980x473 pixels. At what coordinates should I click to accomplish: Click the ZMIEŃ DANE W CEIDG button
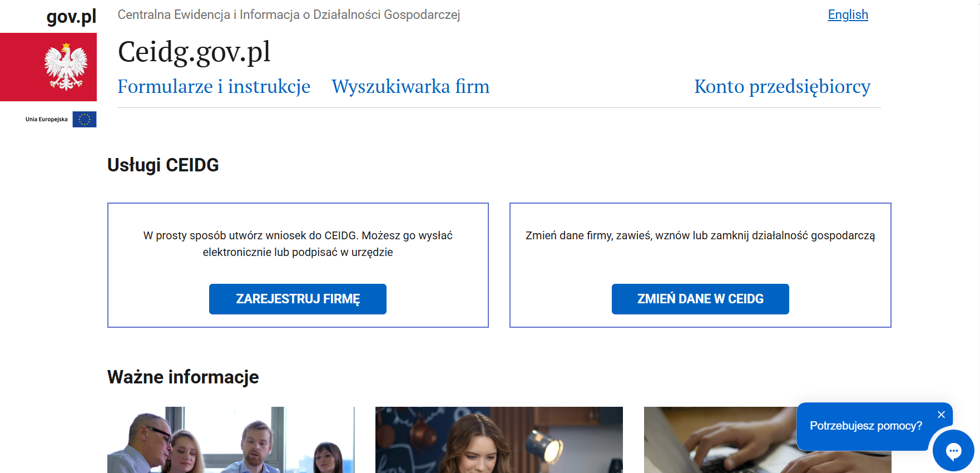pyautogui.click(x=700, y=299)
